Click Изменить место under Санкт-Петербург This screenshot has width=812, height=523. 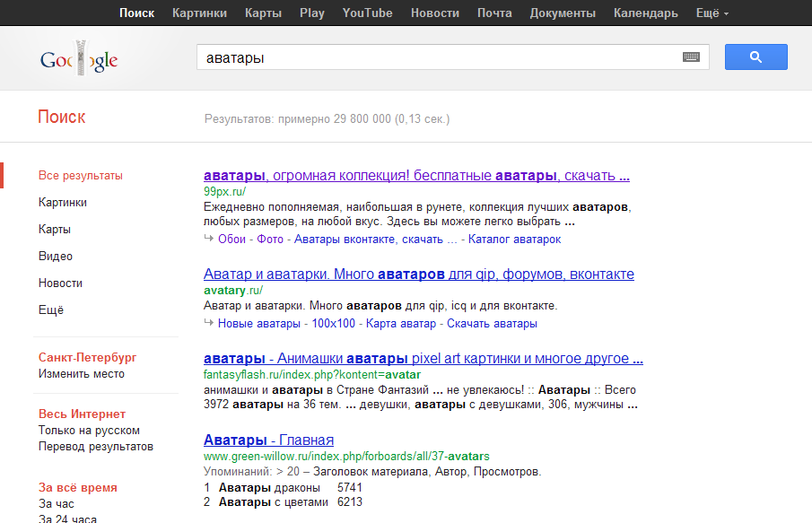click(x=82, y=374)
